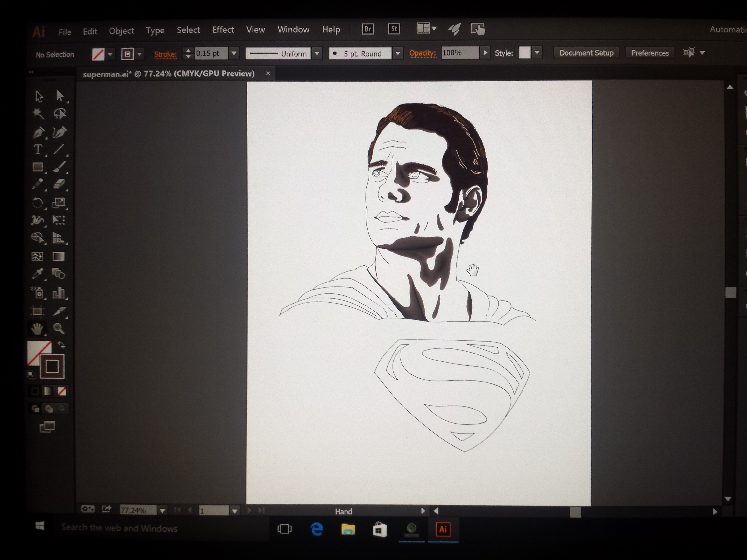Reset to default fill and stroke

pos(31,374)
